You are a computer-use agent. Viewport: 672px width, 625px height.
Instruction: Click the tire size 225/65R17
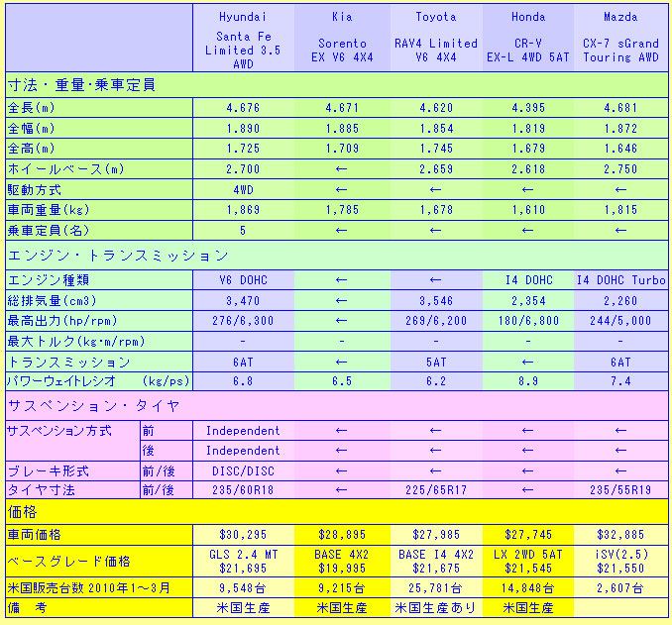(436, 490)
